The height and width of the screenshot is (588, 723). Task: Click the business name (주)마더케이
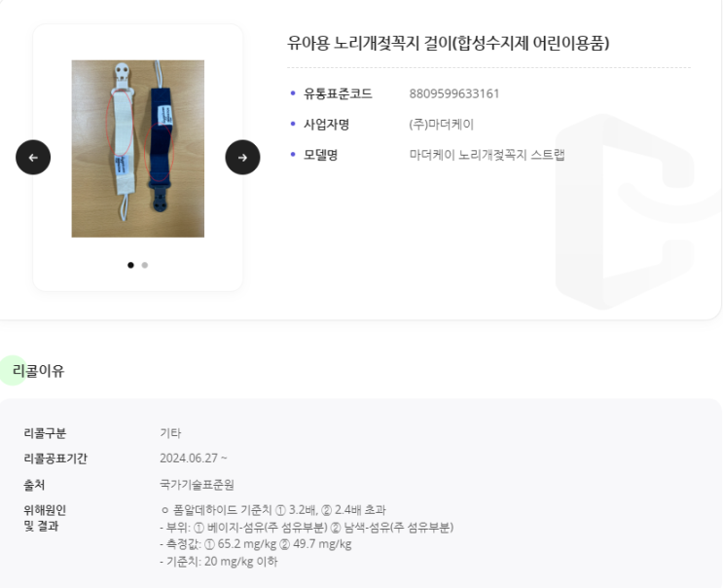(441, 125)
